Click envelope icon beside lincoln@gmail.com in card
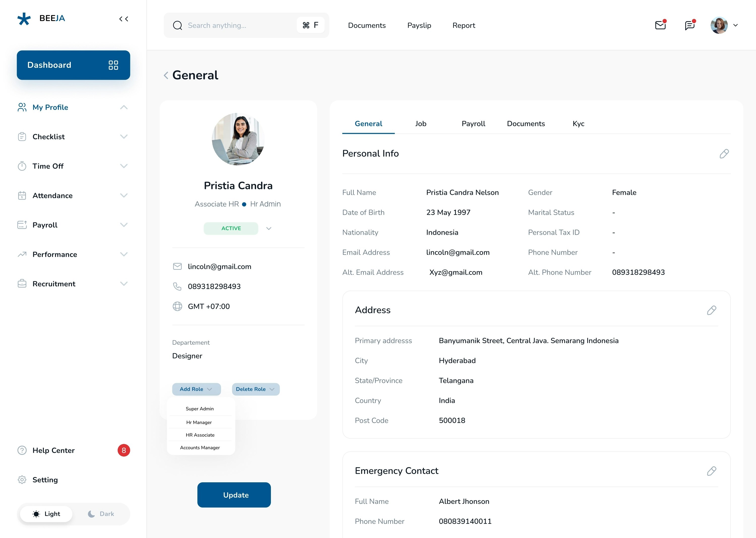Viewport: 756px width, 538px height. (x=177, y=266)
